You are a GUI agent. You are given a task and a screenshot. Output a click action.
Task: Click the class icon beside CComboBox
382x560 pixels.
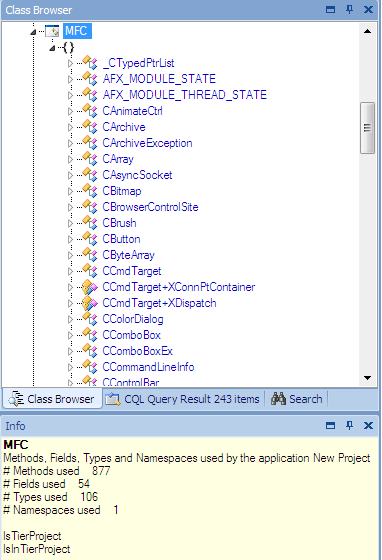[89, 335]
